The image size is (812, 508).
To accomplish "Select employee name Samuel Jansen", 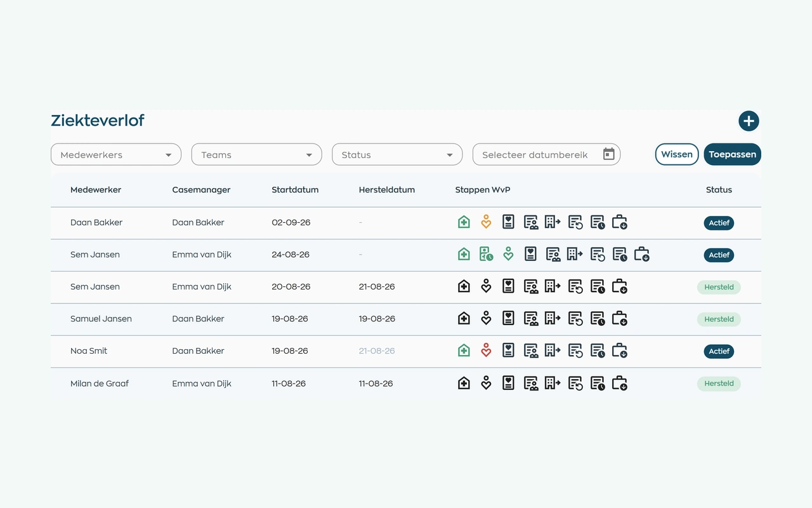I will coord(101,319).
